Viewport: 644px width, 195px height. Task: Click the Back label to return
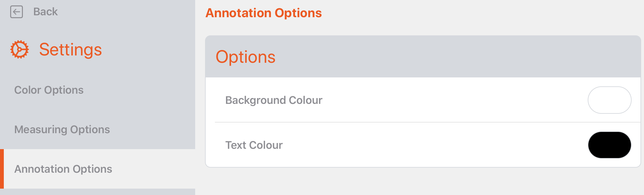45,11
